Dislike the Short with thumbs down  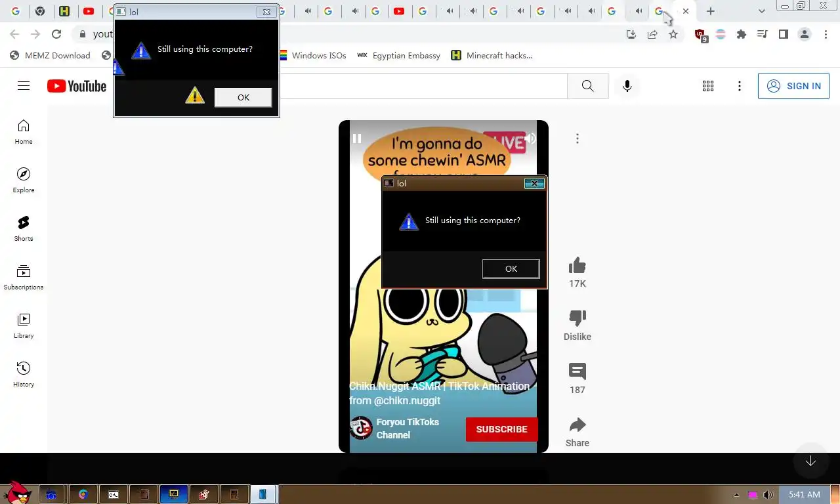click(x=577, y=318)
